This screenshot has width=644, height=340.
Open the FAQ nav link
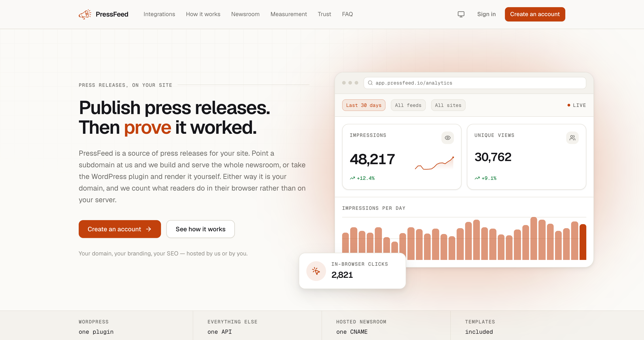click(347, 14)
